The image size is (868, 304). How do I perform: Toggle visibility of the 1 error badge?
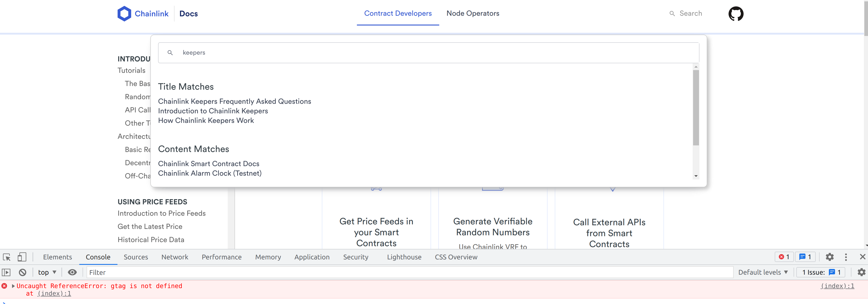[784, 257]
